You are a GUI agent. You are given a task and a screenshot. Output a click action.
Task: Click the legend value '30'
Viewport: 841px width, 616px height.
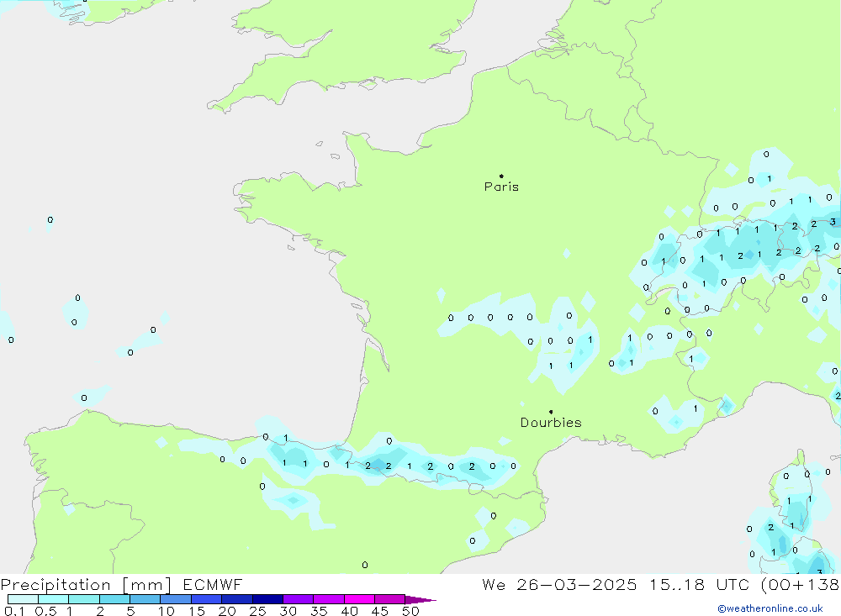click(288, 611)
